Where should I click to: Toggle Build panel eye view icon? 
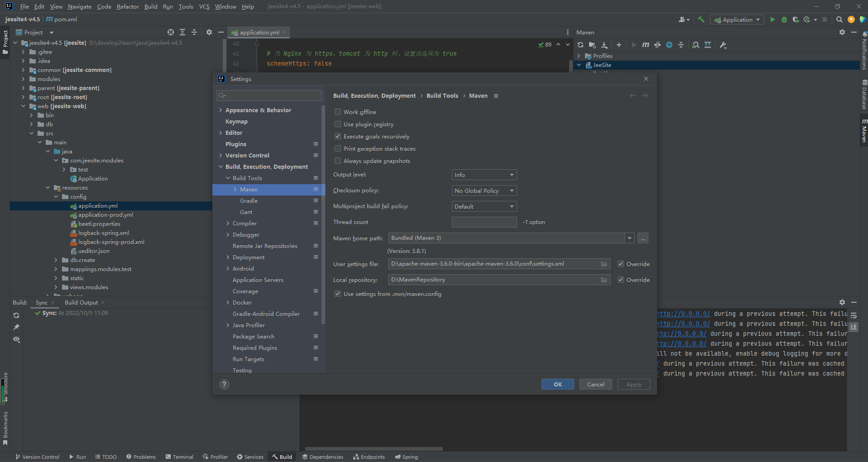click(16, 339)
